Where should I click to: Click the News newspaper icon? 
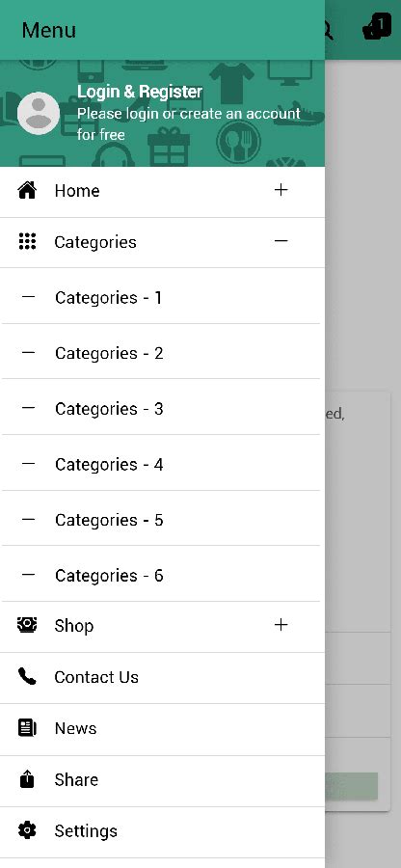(x=27, y=728)
